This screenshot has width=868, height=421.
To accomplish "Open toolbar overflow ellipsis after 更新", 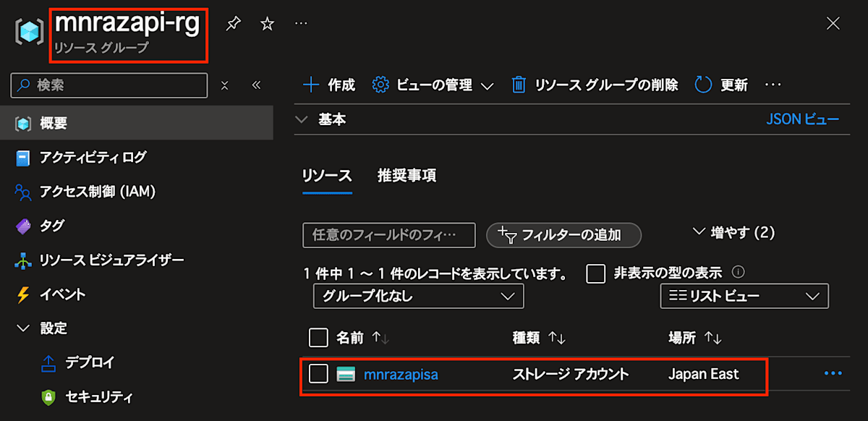I will point(773,85).
